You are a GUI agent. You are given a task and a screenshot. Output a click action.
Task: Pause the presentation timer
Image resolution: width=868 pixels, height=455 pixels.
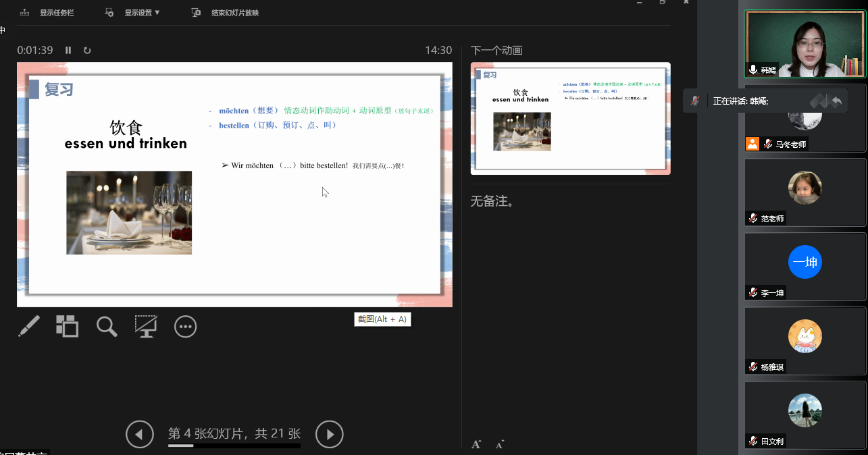click(68, 50)
